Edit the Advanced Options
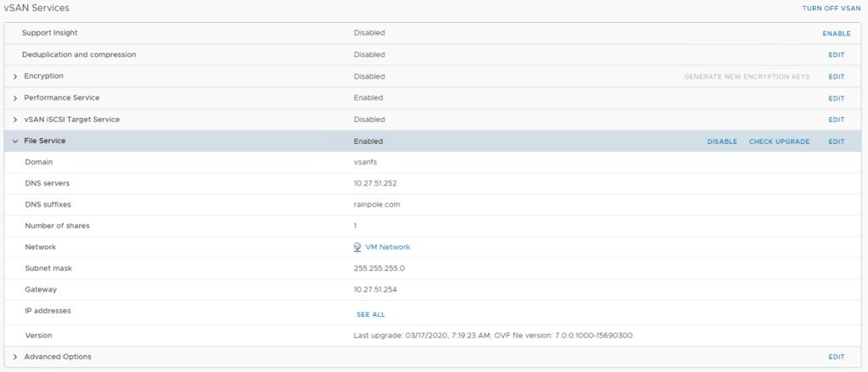The image size is (868, 372). [x=836, y=357]
